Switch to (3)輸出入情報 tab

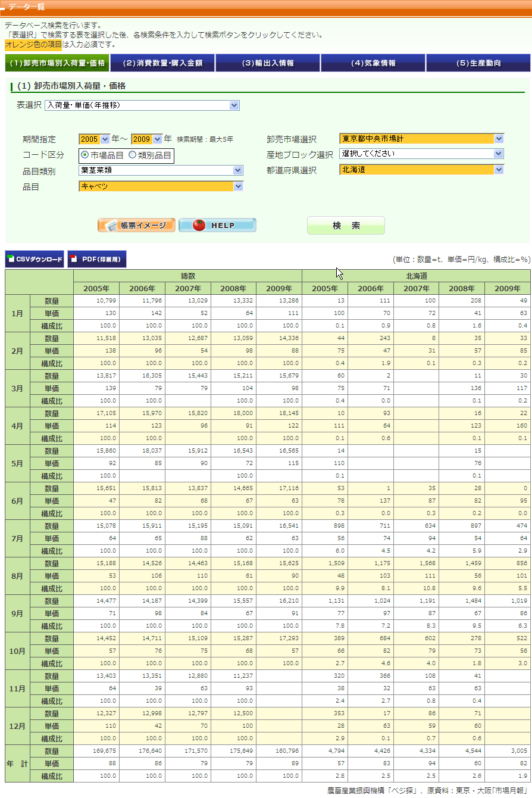coord(268,63)
